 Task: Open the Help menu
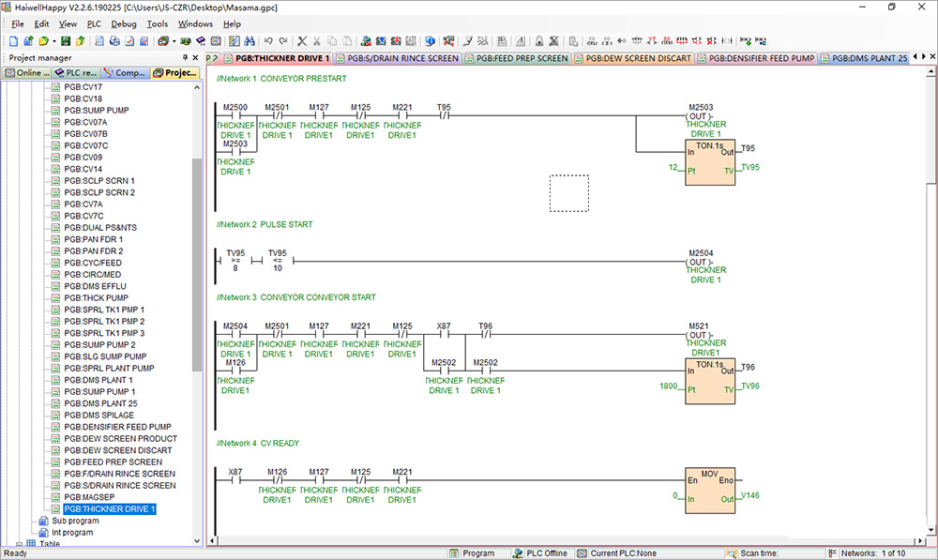point(232,24)
